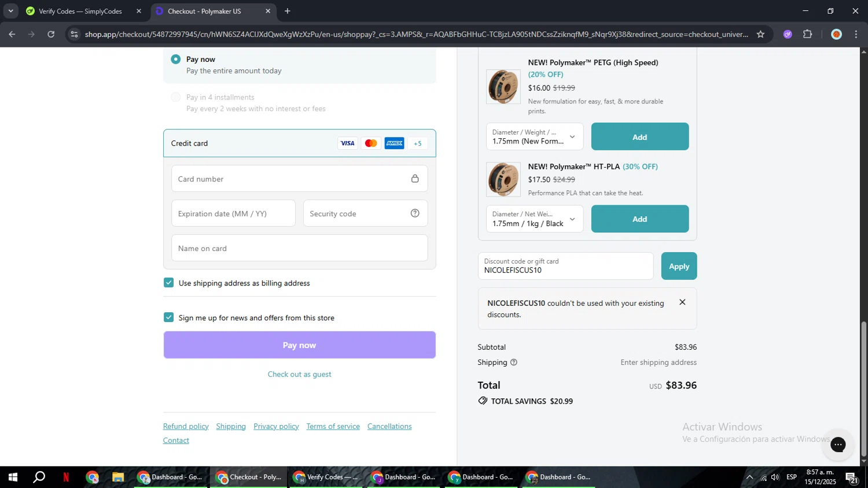Go back to the previous page
Viewport: 868px width, 488px height.
(12, 34)
